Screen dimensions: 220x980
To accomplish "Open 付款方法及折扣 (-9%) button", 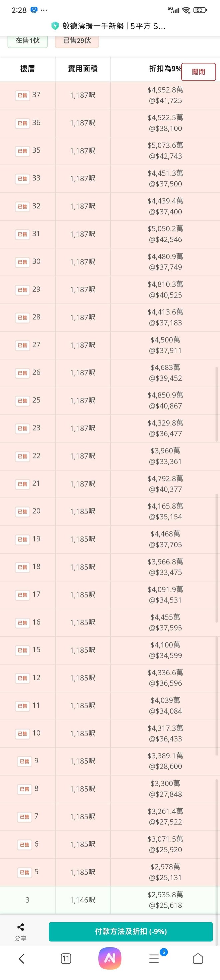I will [x=131, y=931].
